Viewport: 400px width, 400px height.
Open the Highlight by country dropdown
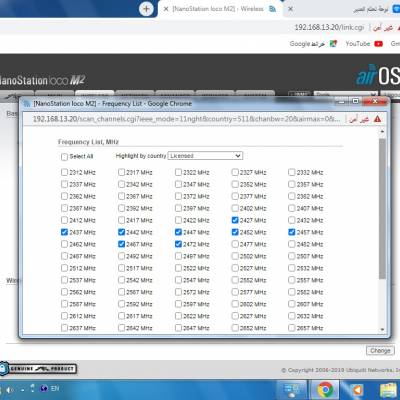tap(205, 156)
